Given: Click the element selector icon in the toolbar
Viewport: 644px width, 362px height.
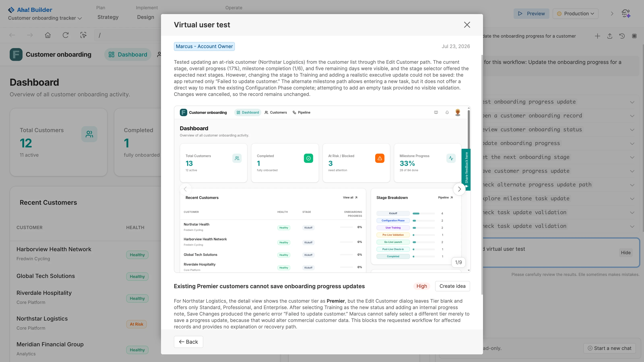Looking at the screenshot, I should coord(83,35).
